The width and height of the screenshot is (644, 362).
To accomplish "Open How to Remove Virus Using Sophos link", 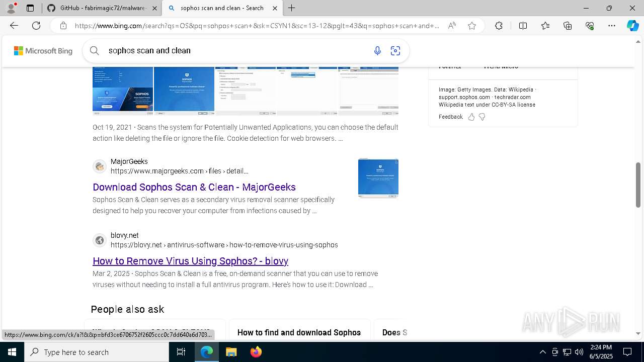I will 190,261.
